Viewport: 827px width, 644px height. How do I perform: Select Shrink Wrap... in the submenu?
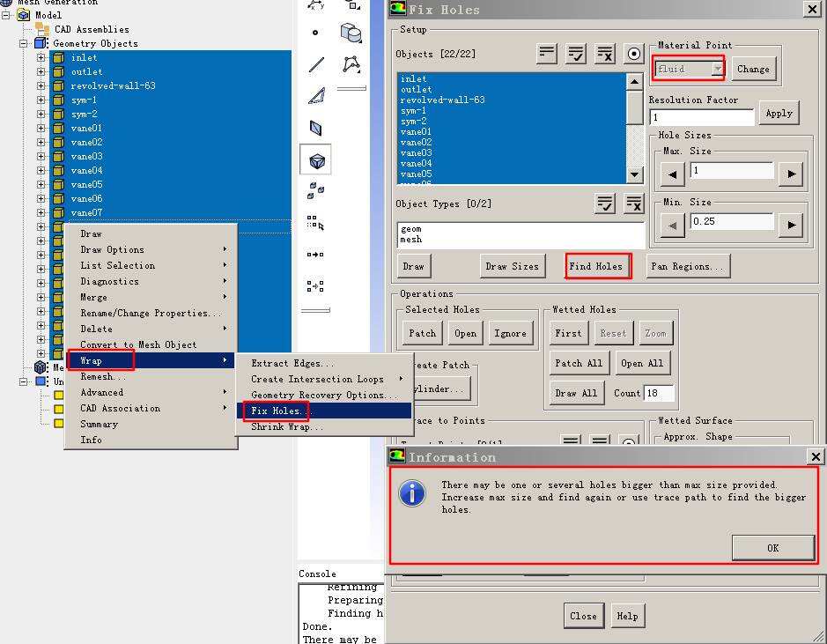[324, 426]
